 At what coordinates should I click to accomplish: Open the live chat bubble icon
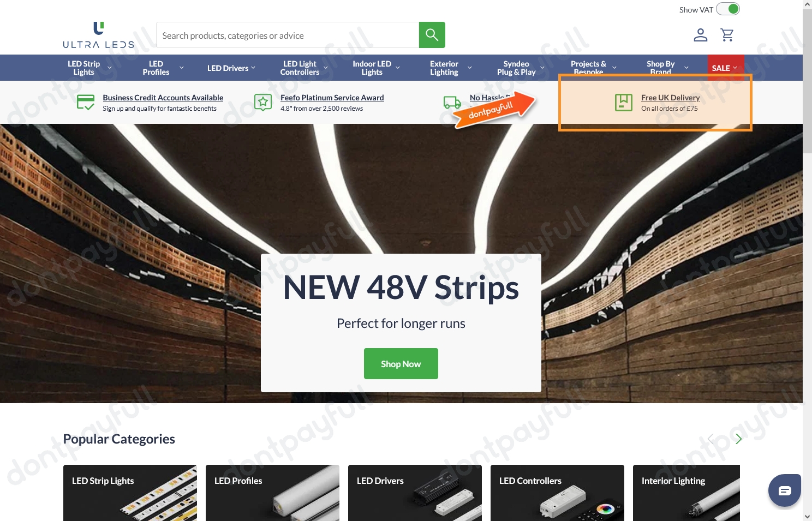[x=784, y=490]
